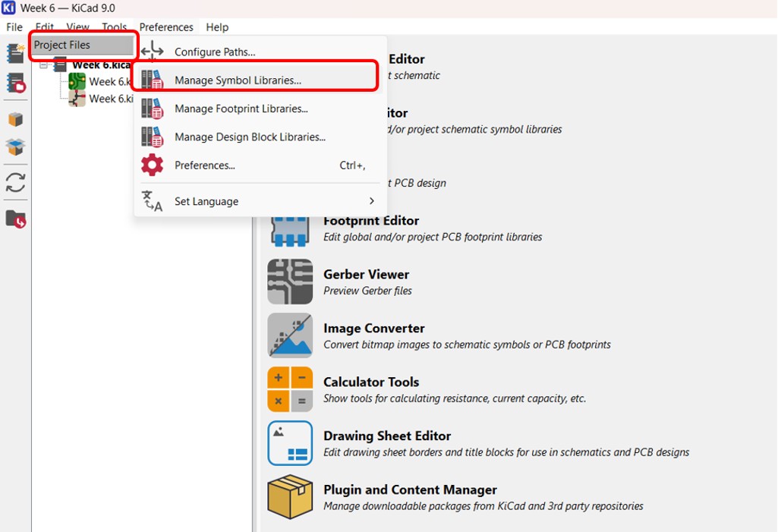Click the Open Project icon in left toolbar
This screenshot has height=532, width=778.
(x=15, y=83)
